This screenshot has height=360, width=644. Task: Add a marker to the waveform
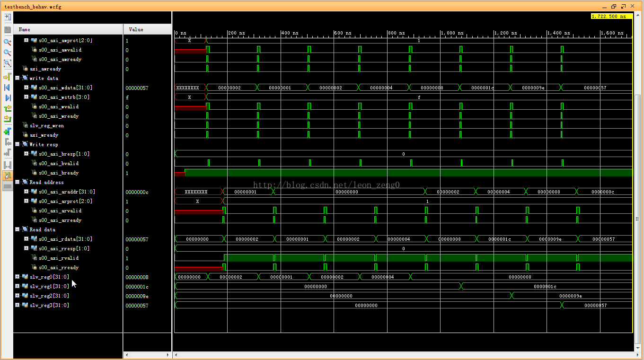[x=8, y=132]
